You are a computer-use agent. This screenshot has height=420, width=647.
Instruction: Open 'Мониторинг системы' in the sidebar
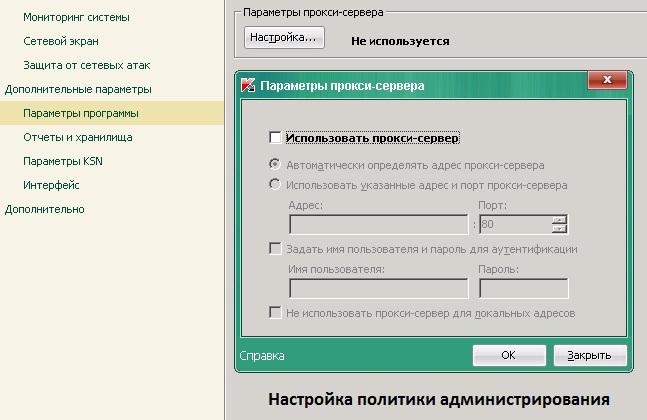coord(76,17)
